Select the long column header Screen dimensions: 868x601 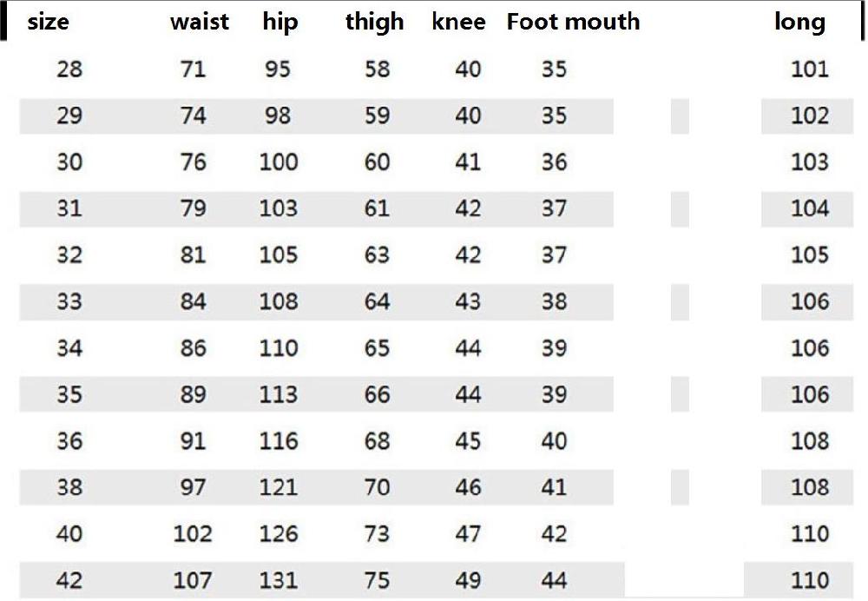(799, 23)
